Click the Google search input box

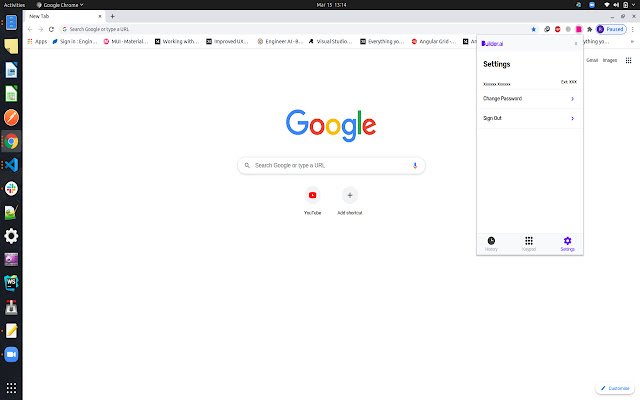(x=331, y=165)
